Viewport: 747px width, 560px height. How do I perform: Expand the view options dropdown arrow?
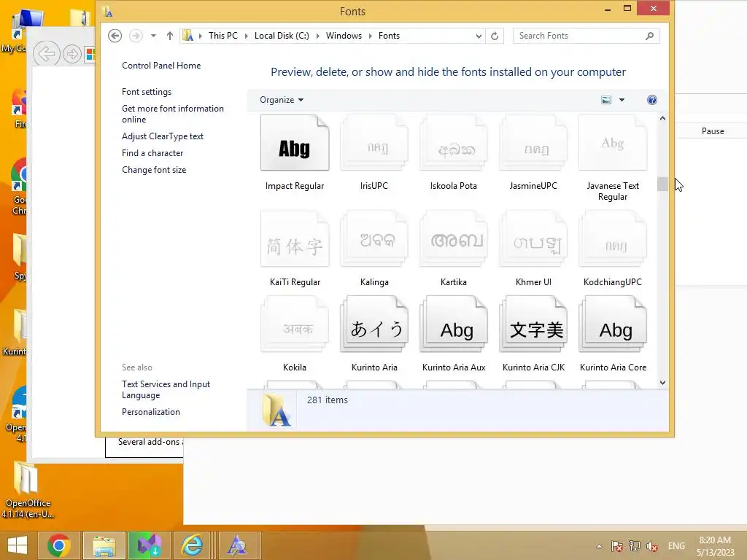(622, 100)
